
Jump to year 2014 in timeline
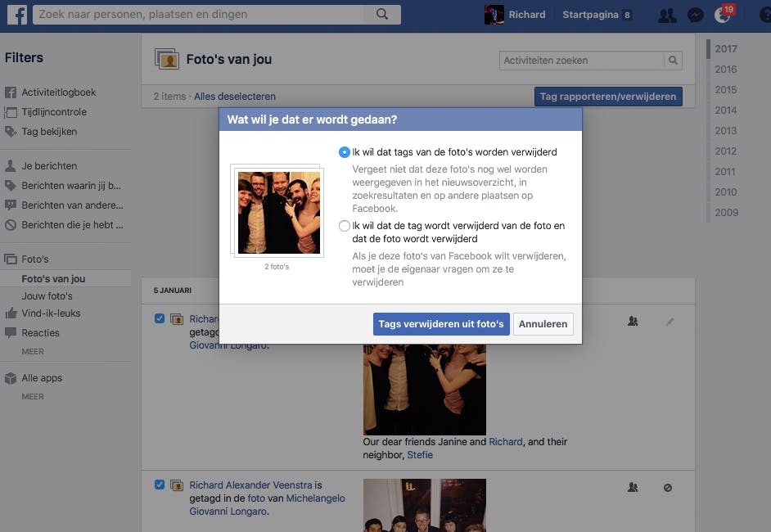coord(726,110)
